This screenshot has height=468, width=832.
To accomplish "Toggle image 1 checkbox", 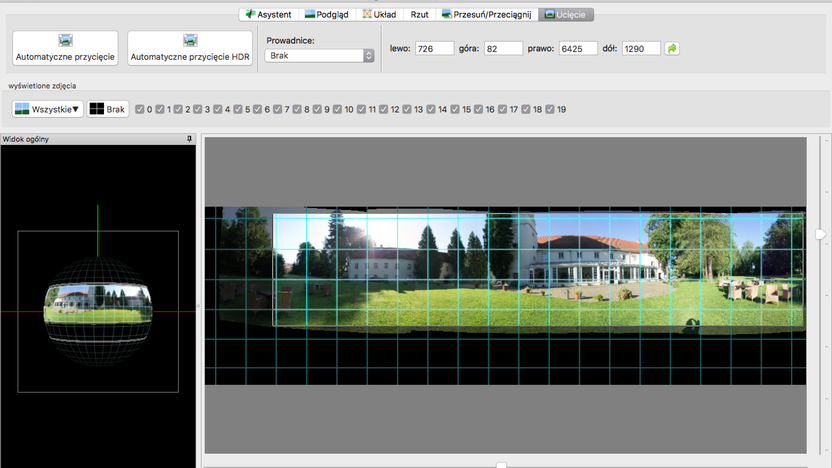I will 160,109.
